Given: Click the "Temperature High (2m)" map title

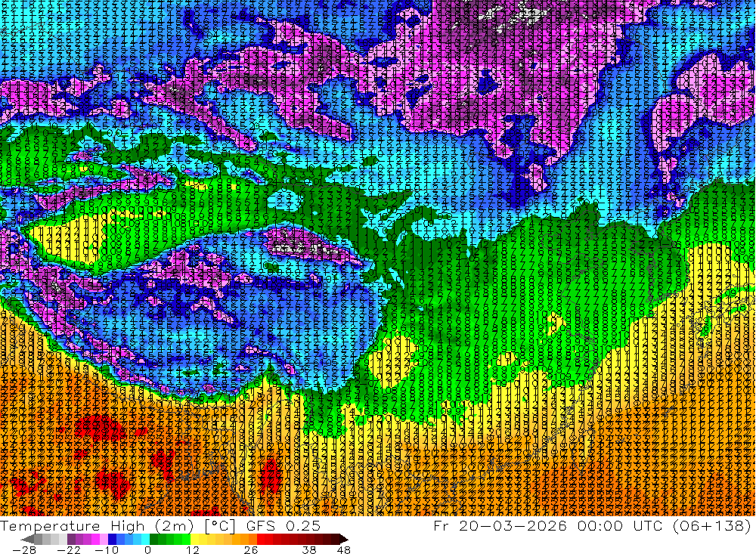Looking at the screenshot, I should tap(98, 525).
